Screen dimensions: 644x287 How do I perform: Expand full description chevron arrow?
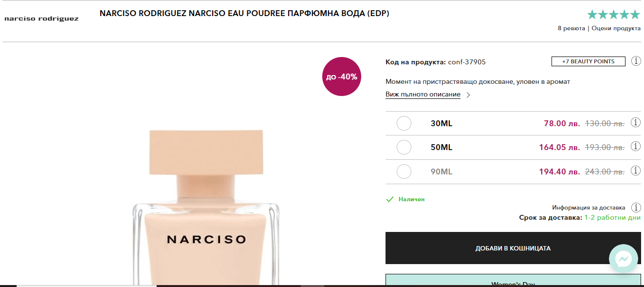click(x=468, y=95)
